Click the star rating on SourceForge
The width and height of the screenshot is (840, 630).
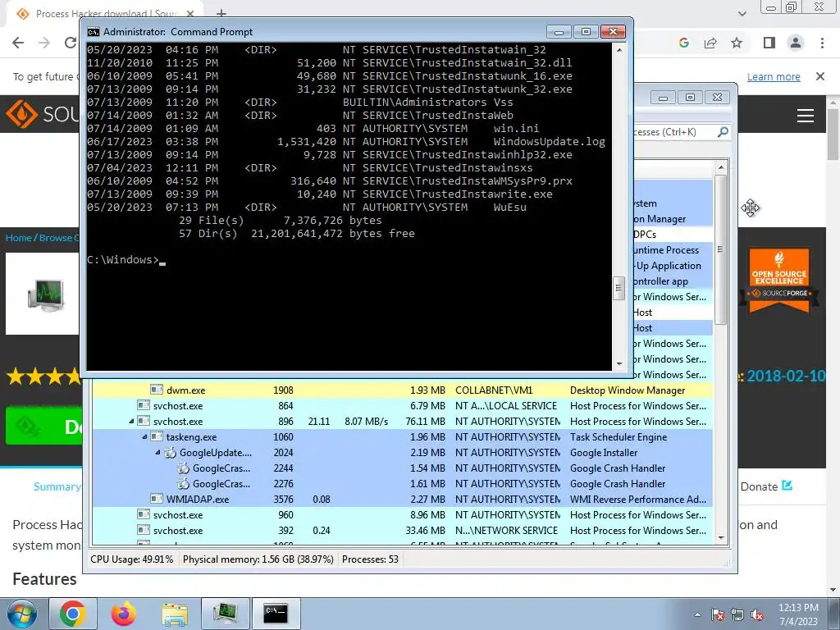click(x=43, y=377)
